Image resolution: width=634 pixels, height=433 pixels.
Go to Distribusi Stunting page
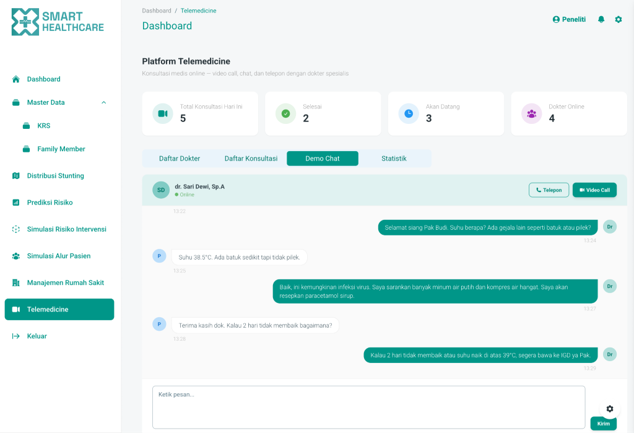(x=55, y=176)
